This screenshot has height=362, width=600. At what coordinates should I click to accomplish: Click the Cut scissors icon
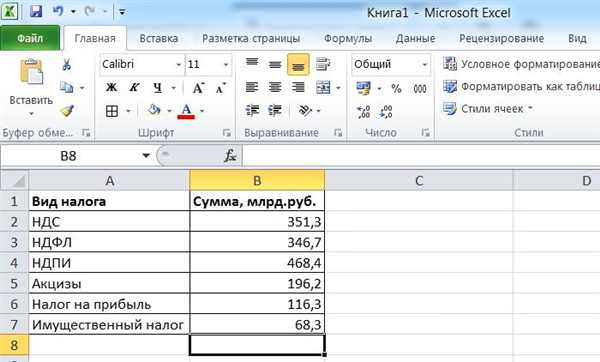point(67,64)
